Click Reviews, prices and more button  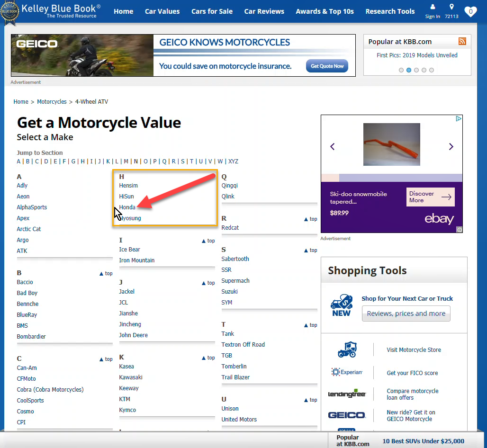(406, 314)
